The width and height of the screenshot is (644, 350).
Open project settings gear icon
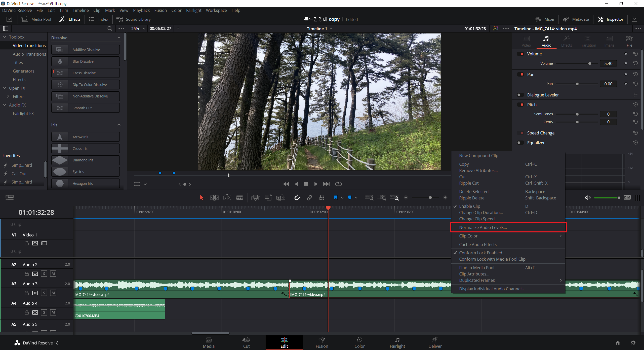click(633, 343)
